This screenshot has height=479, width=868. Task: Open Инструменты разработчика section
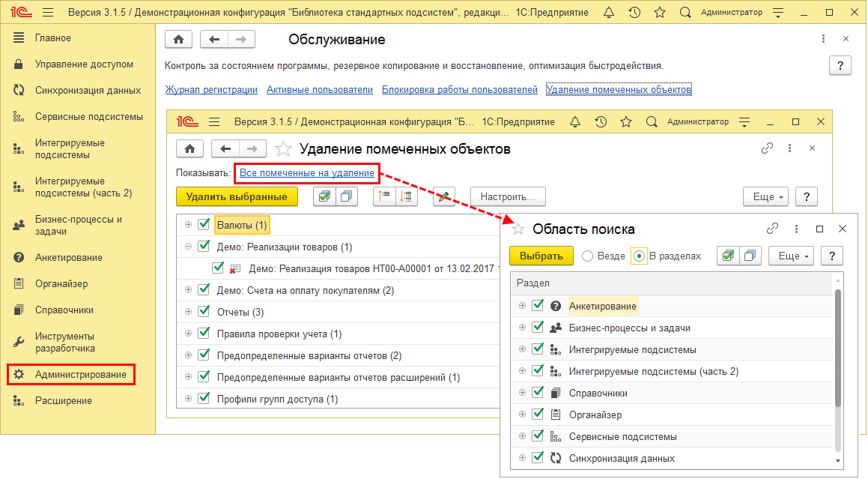(x=64, y=342)
